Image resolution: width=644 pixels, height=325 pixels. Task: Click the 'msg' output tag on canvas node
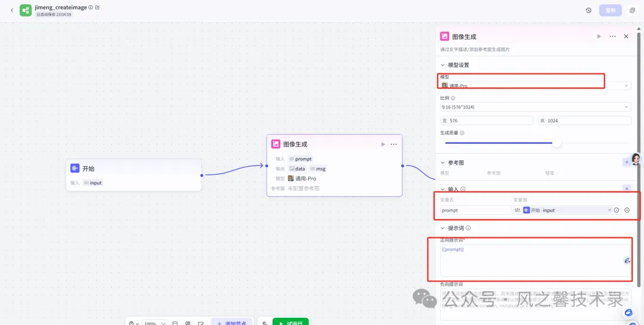(x=318, y=168)
